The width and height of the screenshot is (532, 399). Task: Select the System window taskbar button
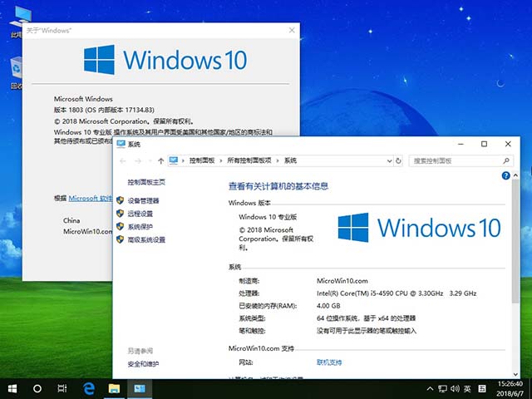click(x=140, y=388)
